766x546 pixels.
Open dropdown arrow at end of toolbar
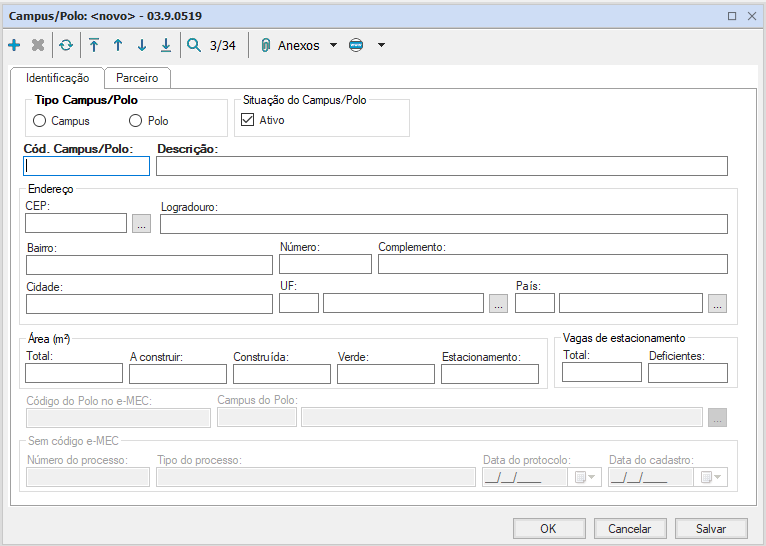[x=381, y=45]
